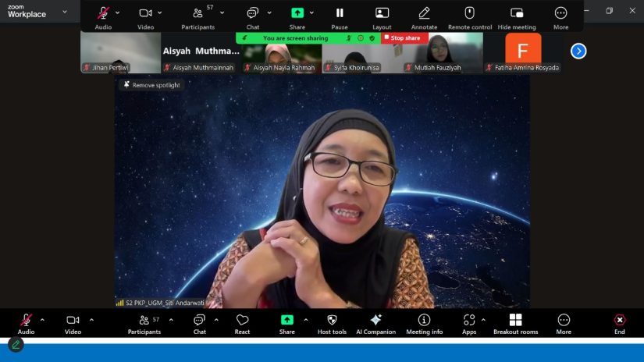Expand Apps caret

[x=483, y=320]
